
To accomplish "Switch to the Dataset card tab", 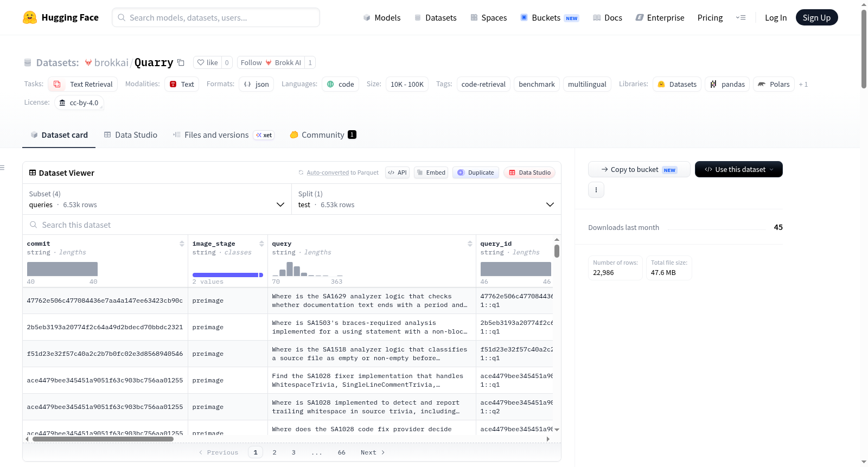I will point(59,135).
